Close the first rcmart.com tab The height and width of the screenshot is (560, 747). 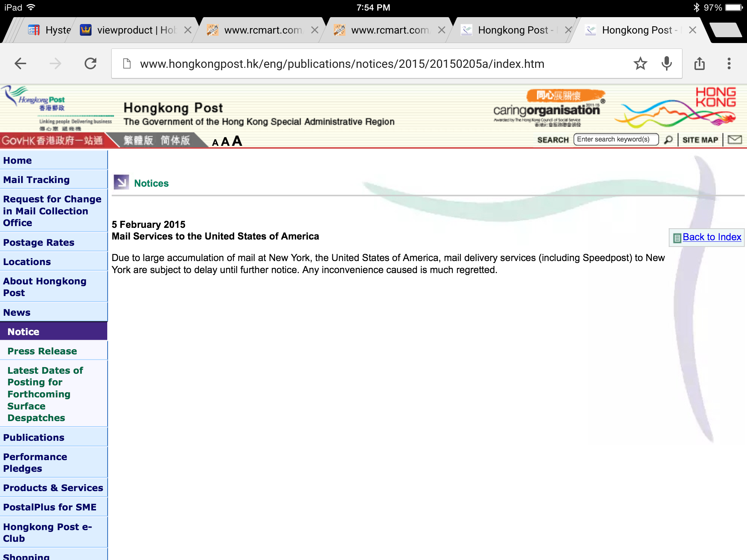click(314, 30)
